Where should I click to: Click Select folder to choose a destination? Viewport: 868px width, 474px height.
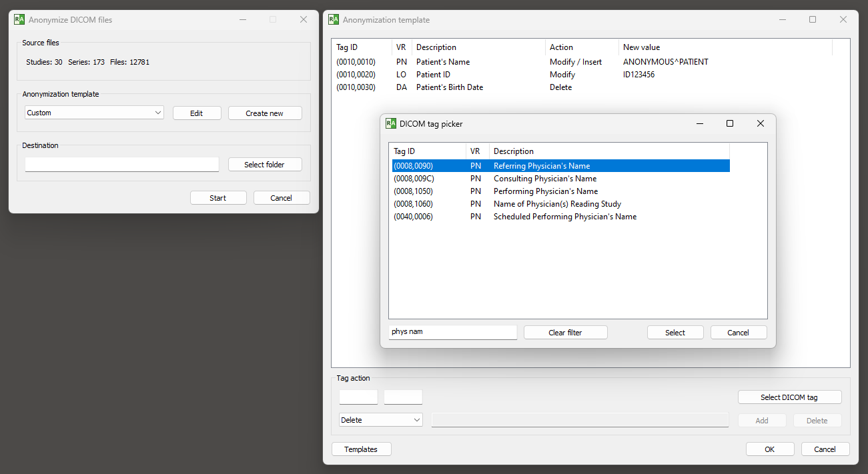pyautogui.click(x=265, y=164)
